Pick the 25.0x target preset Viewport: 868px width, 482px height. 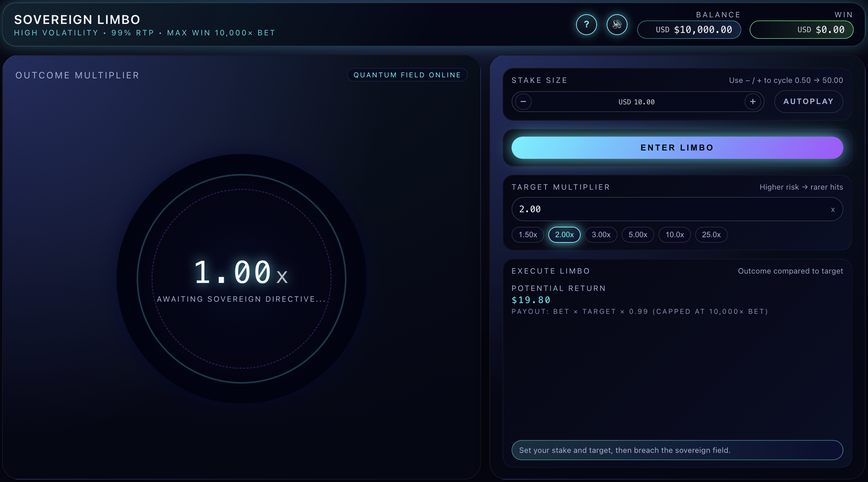pos(711,235)
